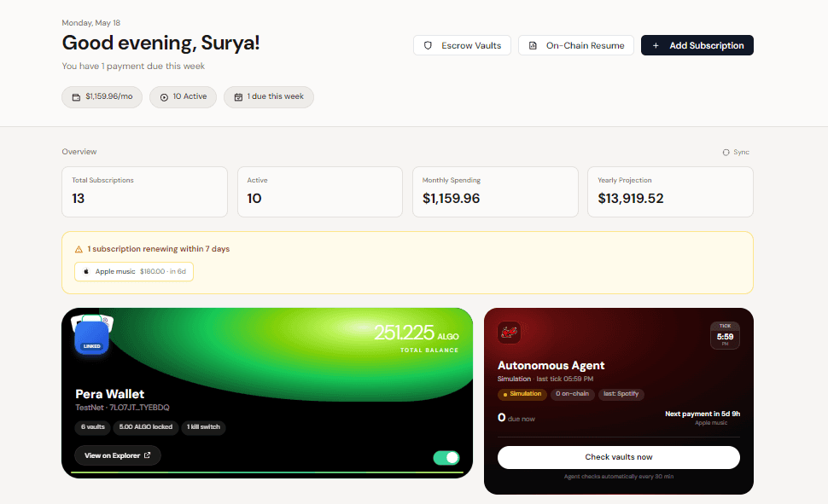This screenshot has width=828, height=504.
Task: Click the Apple logo in renewal chip
Action: tap(86, 271)
